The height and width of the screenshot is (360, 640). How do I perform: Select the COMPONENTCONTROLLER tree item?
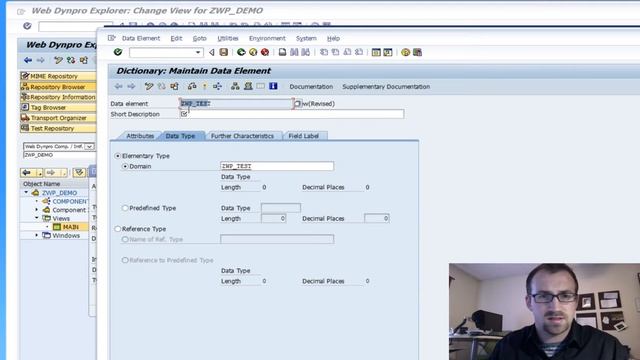[x=69, y=201]
